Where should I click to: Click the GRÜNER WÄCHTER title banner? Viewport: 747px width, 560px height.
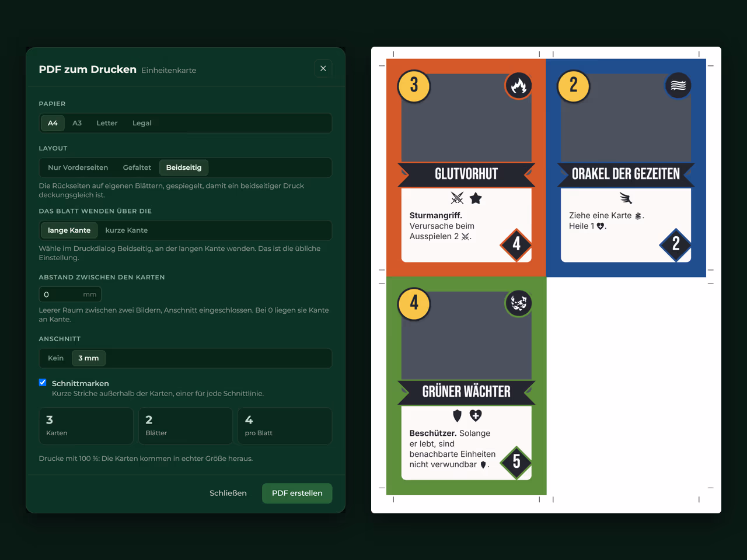click(466, 392)
